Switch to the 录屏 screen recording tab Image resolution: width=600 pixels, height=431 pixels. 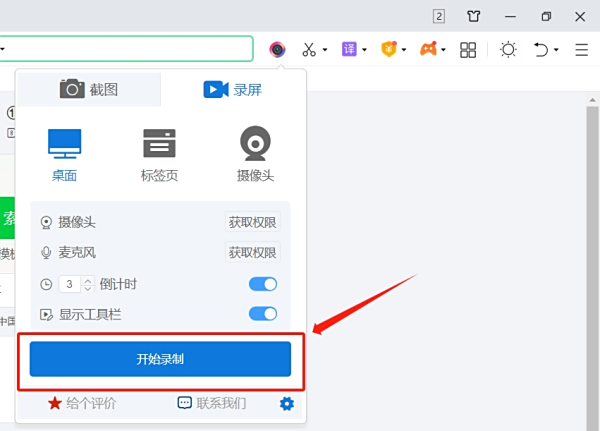(232, 90)
